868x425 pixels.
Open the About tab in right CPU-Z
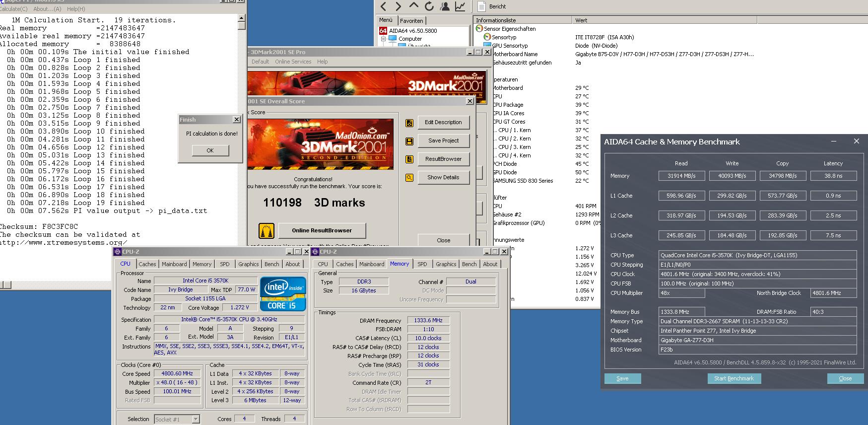click(x=490, y=264)
